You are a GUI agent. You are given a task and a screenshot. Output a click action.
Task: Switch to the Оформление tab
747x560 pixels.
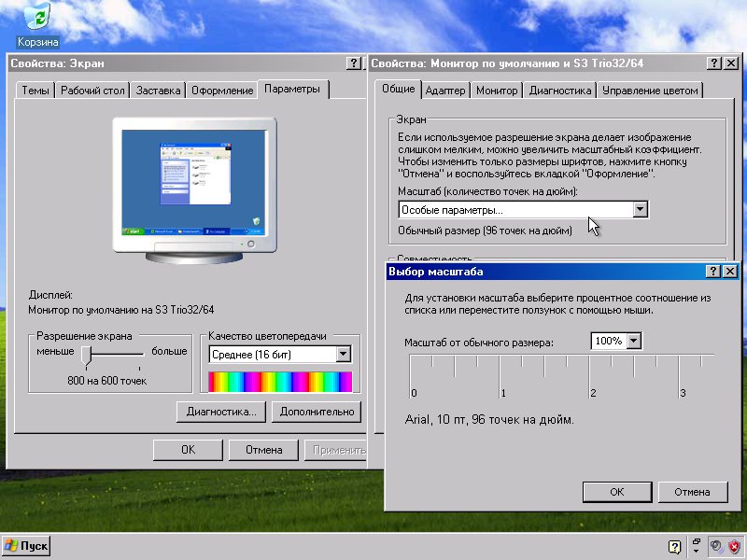(222, 91)
